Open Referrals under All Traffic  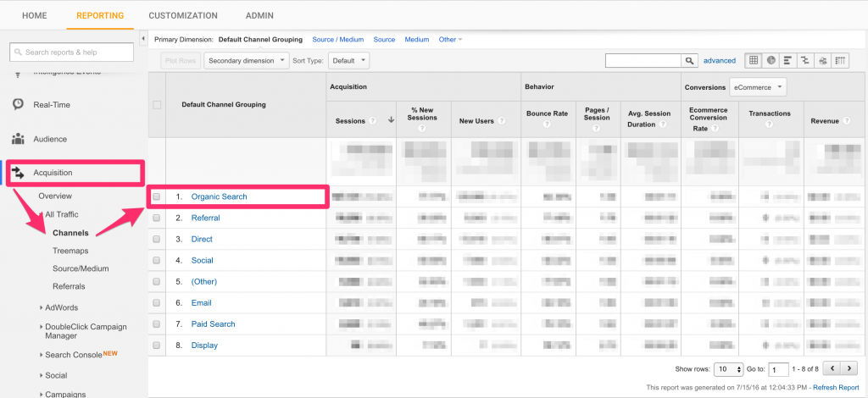(x=69, y=286)
